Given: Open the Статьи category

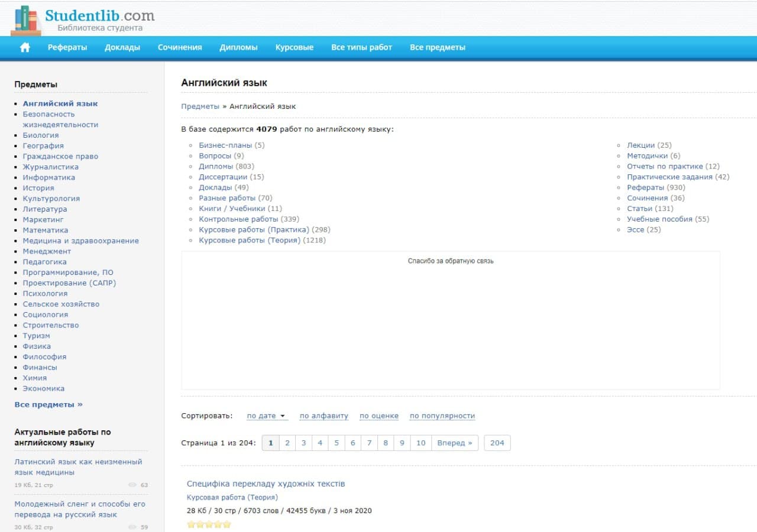Looking at the screenshot, I should [x=639, y=209].
